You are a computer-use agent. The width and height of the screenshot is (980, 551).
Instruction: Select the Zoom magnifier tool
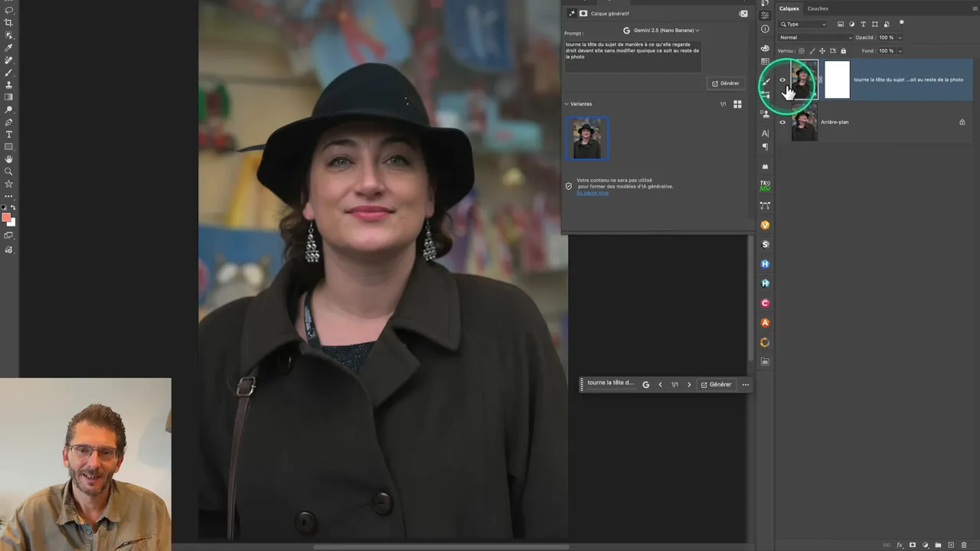(9, 171)
